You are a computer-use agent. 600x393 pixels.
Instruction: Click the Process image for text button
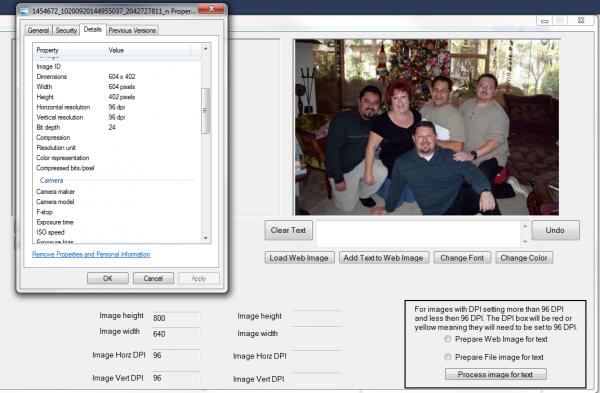[x=496, y=374]
